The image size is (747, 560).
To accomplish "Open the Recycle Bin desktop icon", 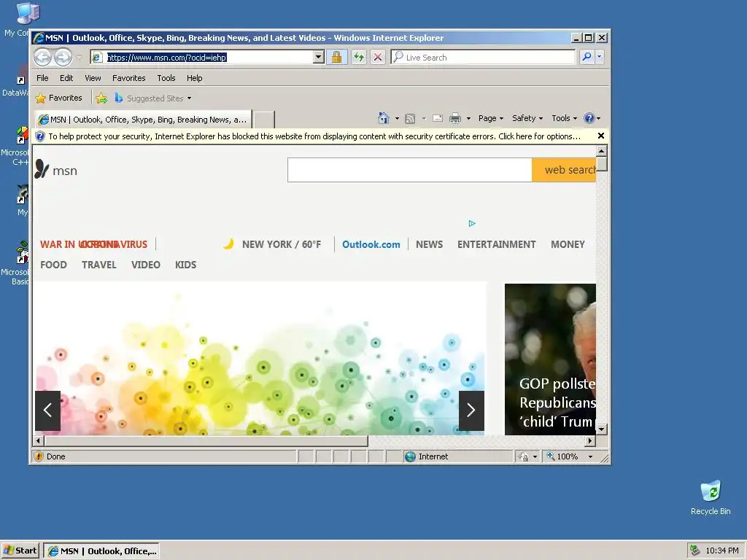I will pos(711,498).
